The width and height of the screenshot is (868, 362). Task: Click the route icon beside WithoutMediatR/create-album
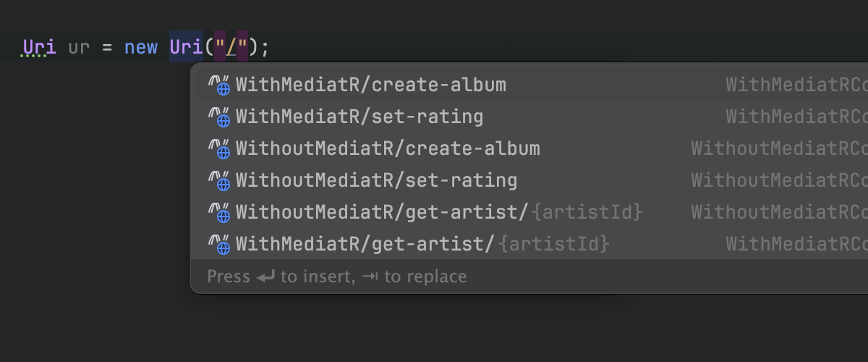click(x=218, y=149)
